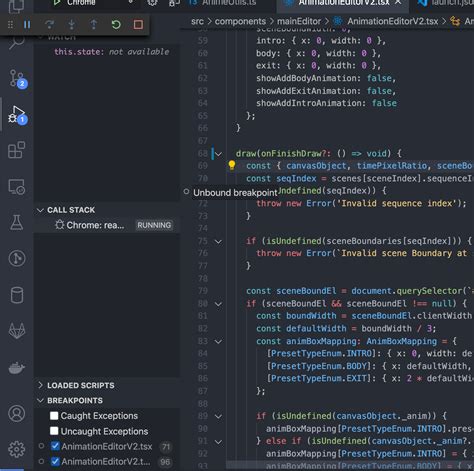
Task: Restart the debug session
Action: [x=116, y=24]
